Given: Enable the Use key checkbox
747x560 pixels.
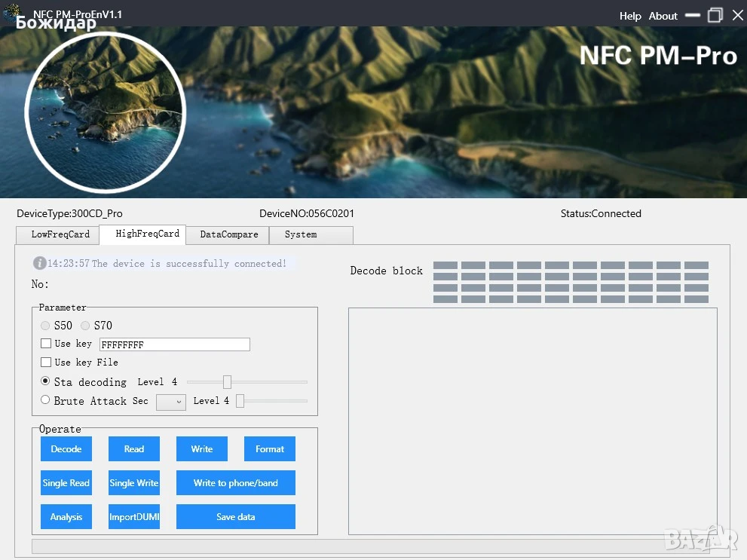Looking at the screenshot, I should pyautogui.click(x=46, y=344).
